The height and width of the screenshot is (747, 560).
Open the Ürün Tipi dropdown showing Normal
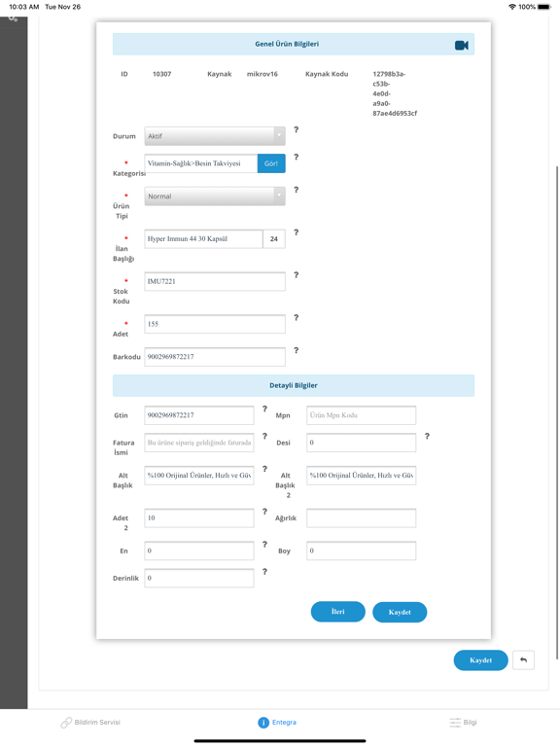click(215, 196)
